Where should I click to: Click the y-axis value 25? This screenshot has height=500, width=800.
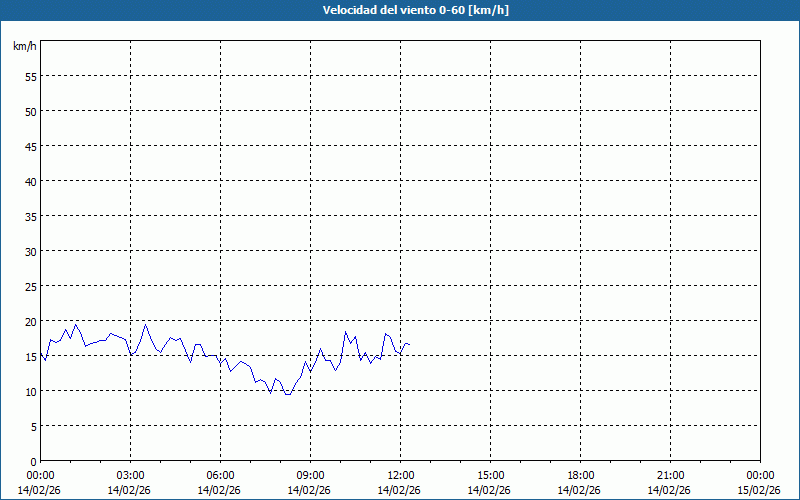point(31,287)
